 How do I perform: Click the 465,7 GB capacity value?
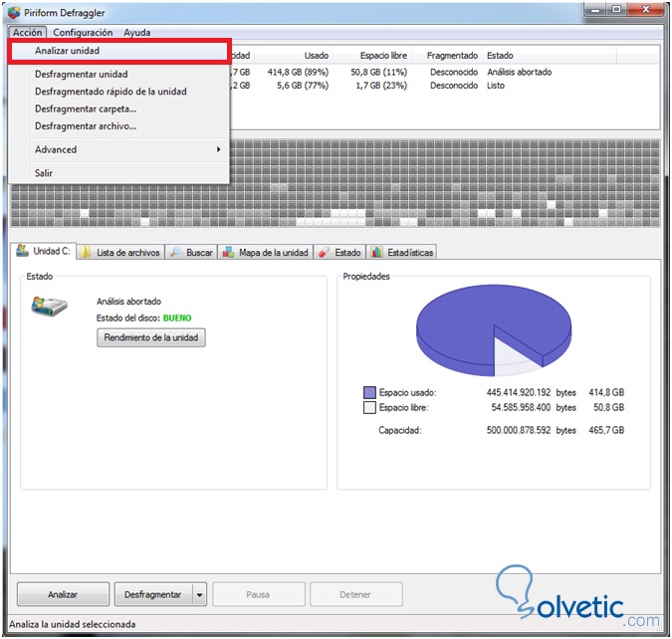coord(606,430)
